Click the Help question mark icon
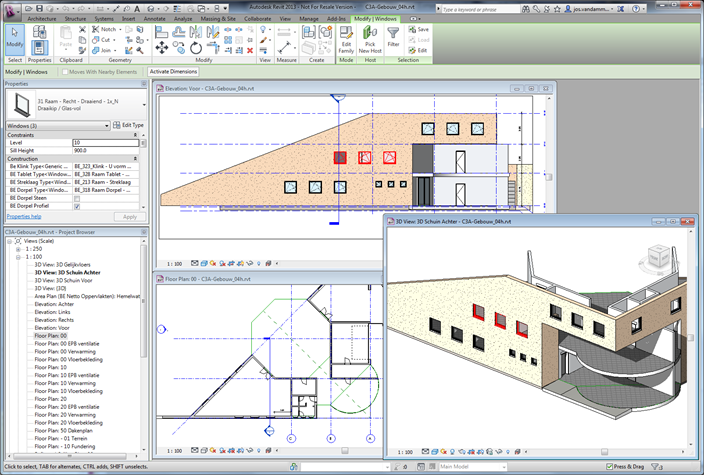 (x=636, y=9)
